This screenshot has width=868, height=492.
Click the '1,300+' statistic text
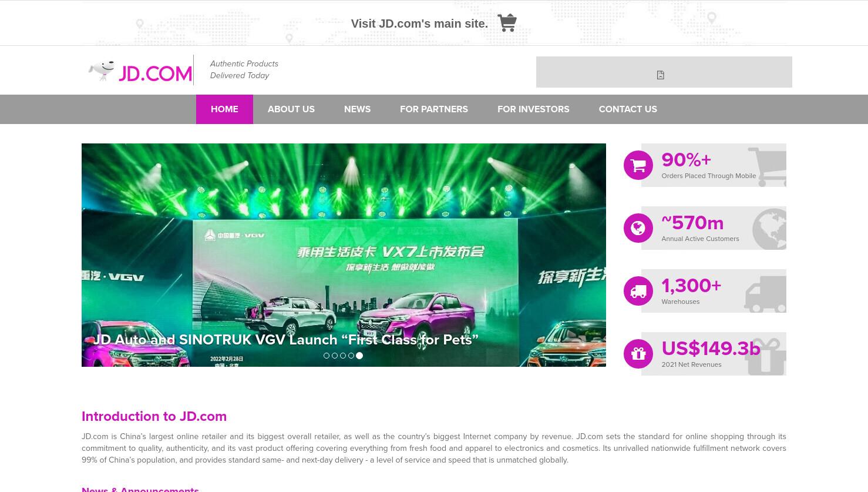(x=691, y=286)
